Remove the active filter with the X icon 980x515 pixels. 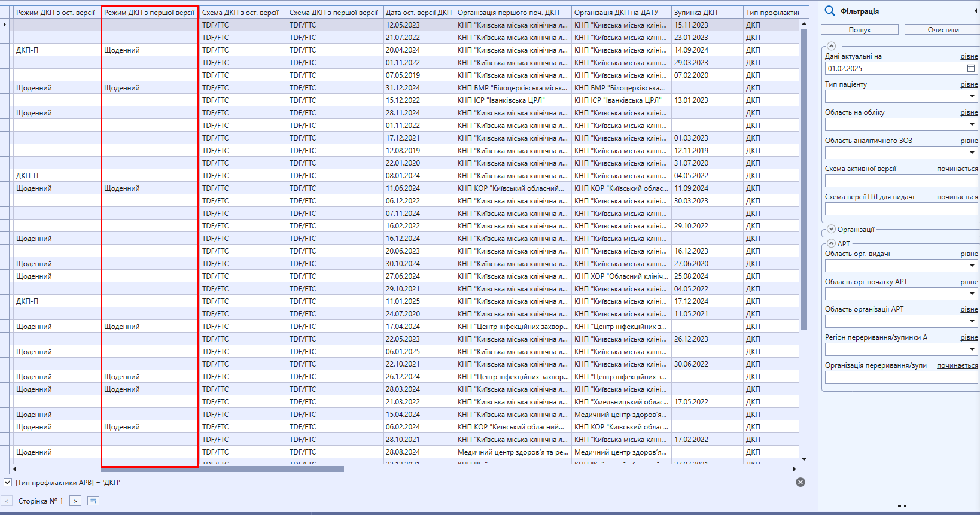pos(801,482)
